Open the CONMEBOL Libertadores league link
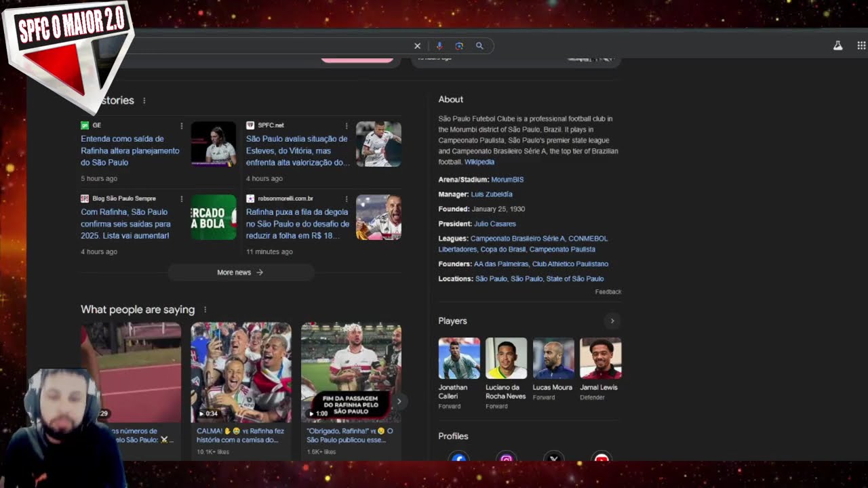Image resolution: width=868 pixels, height=488 pixels. (x=524, y=244)
